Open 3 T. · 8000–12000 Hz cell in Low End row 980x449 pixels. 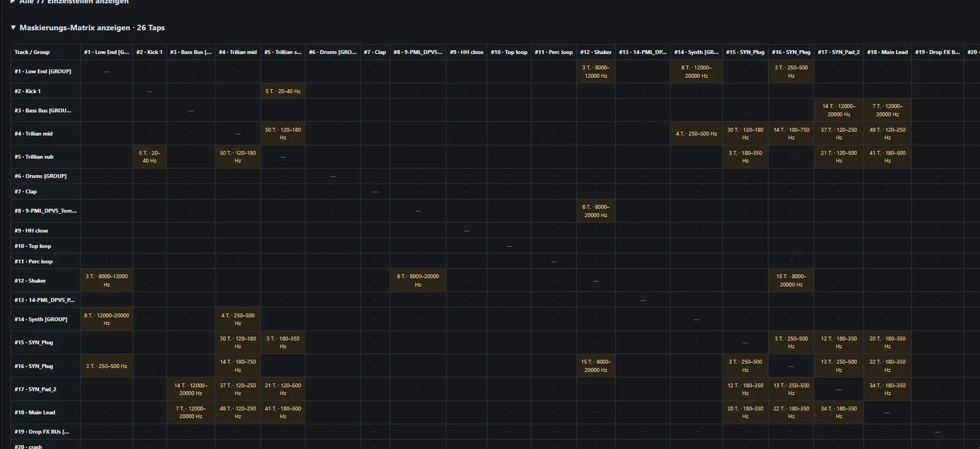point(596,72)
